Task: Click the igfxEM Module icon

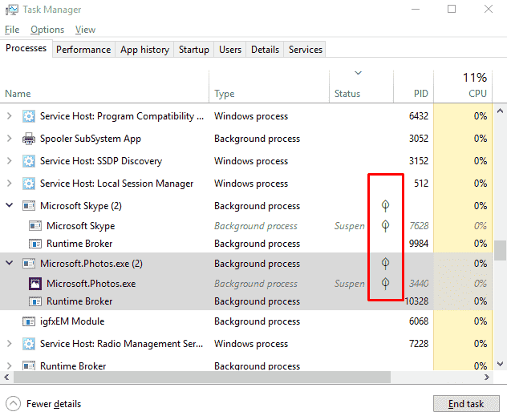Action: [29, 321]
